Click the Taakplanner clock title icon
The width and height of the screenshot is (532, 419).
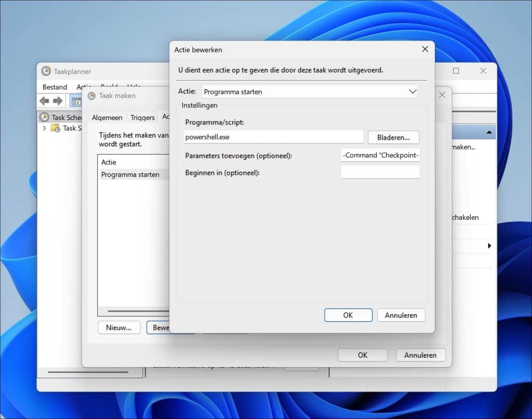pos(46,71)
